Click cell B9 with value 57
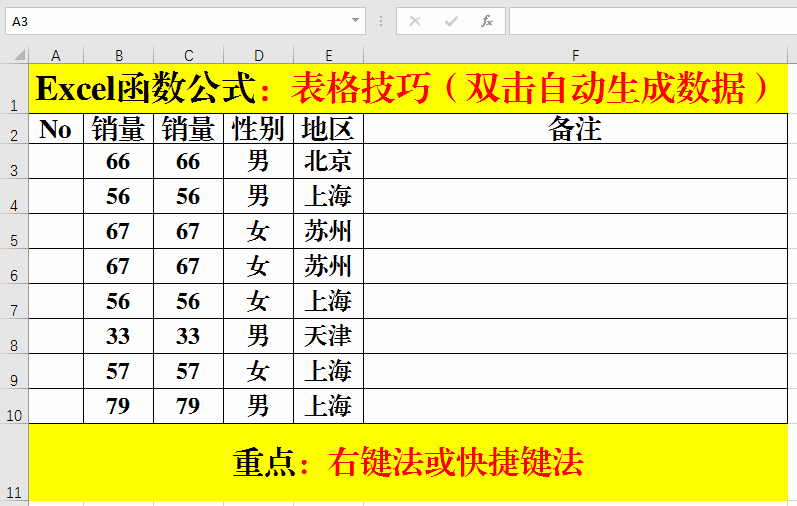 click(118, 371)
